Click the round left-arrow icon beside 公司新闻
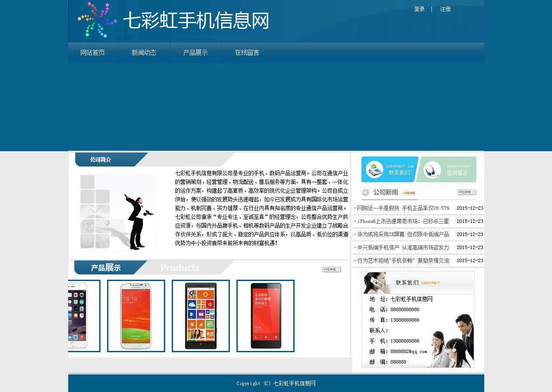552x392 pixels. [x=365, y=192]
